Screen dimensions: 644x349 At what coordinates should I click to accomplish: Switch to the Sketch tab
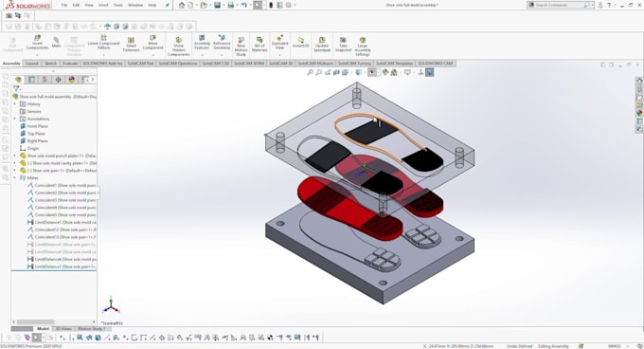point(50,64)
